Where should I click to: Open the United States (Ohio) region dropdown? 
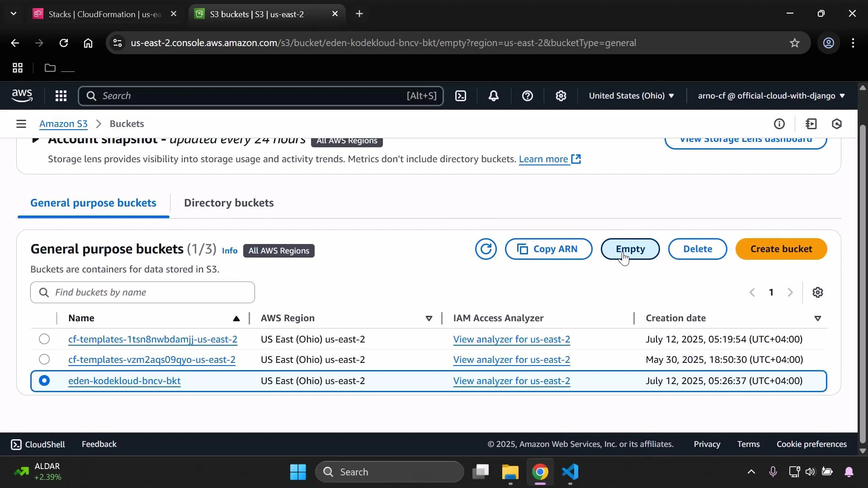pyautogui.click(x=631, y=96)
